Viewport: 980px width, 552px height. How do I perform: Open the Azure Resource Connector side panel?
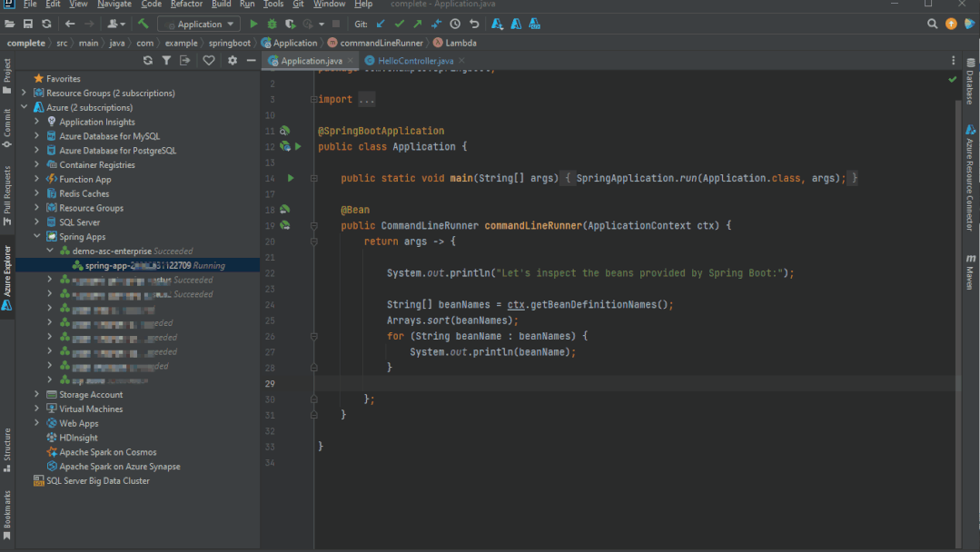tap(970, 178)
